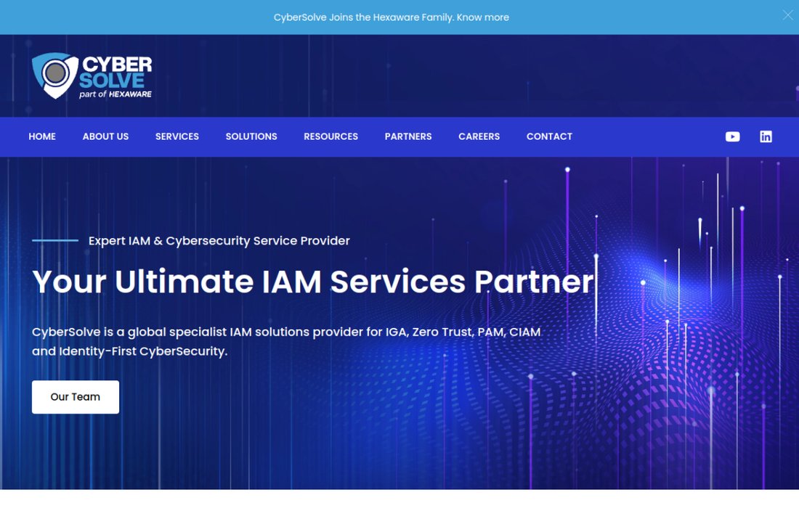Open the Resources menu
Viewport: 799px width, 532px height.
(x=330, y=136)
